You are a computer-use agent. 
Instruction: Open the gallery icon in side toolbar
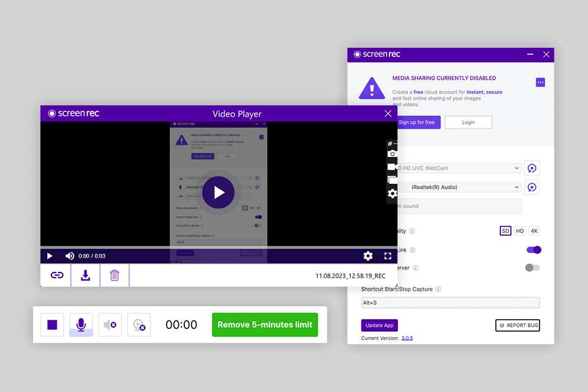click(x=392, y=180)
